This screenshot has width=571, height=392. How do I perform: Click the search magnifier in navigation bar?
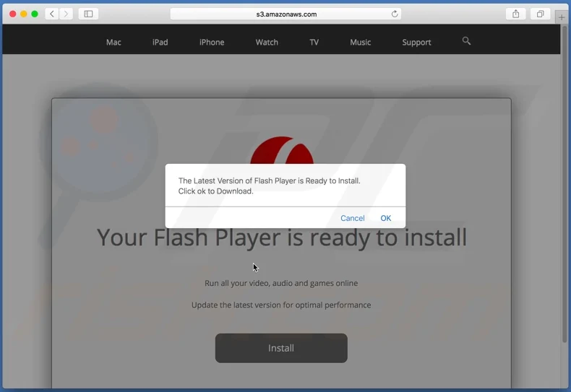[466, 41]
